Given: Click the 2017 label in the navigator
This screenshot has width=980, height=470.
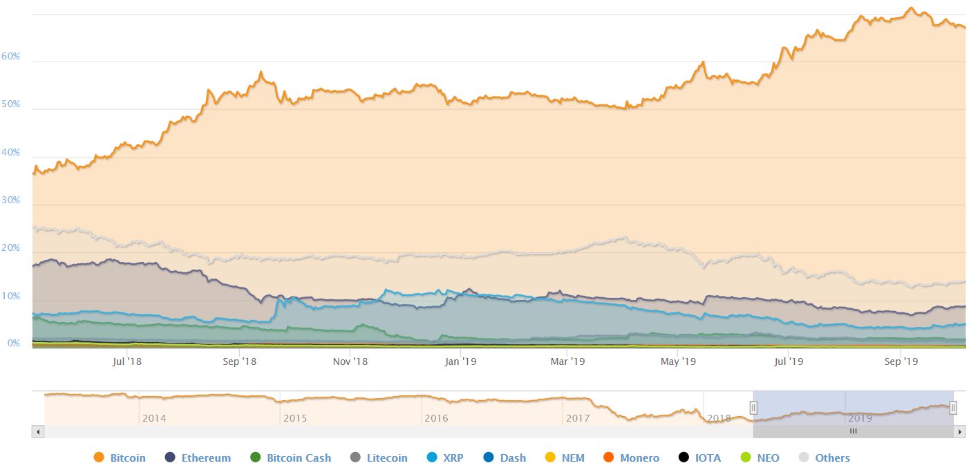Looking at the screenshot, I should [x=577, y=418].
